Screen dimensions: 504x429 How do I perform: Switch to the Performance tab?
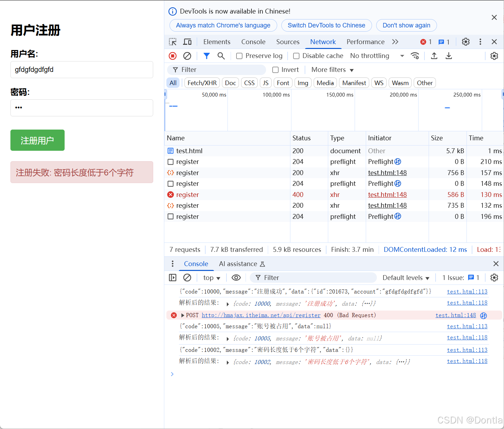365,42
